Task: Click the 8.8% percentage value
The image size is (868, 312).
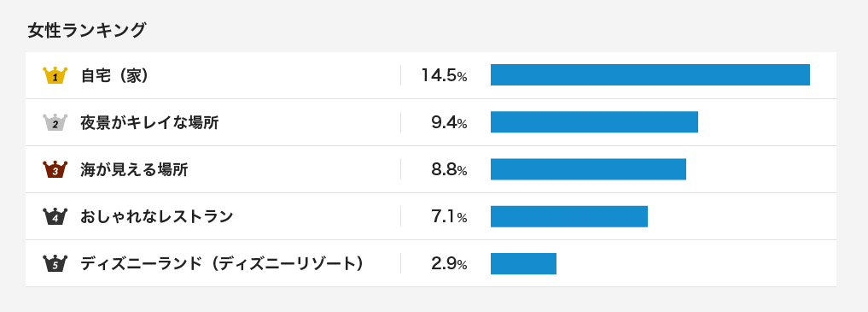Action: [449, 169]
